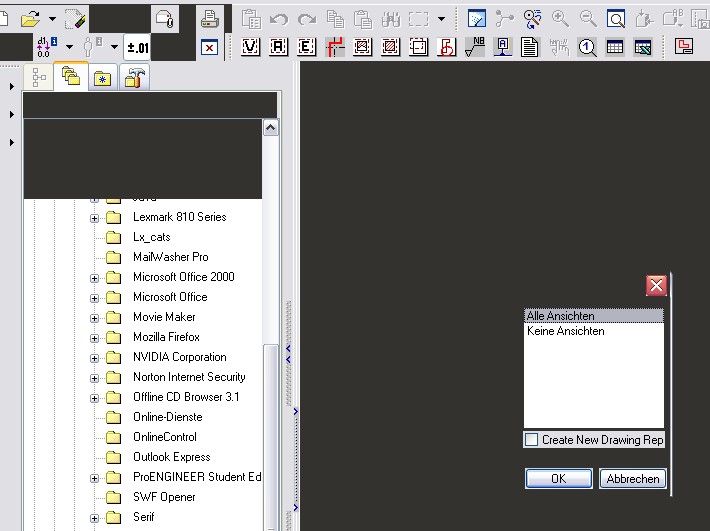The height and width of the screenshot is (531, 710).
Task: Click the close window icon with red X
Action: pos(209,48)
